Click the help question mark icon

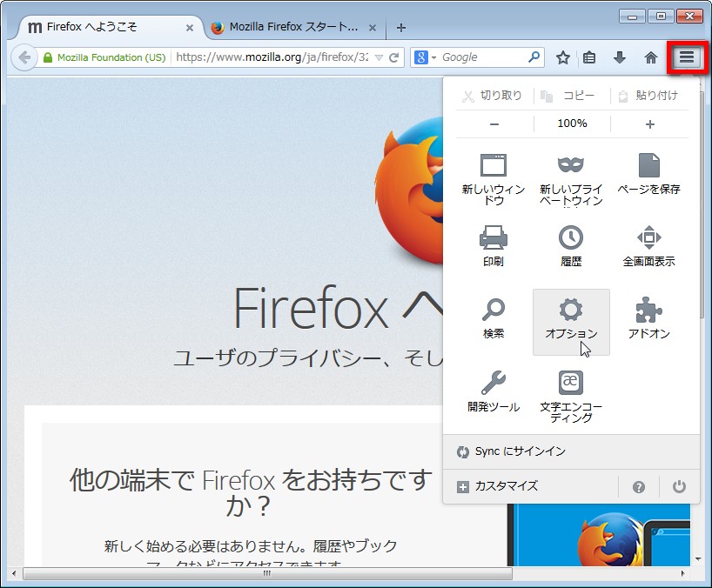(638, 487)
